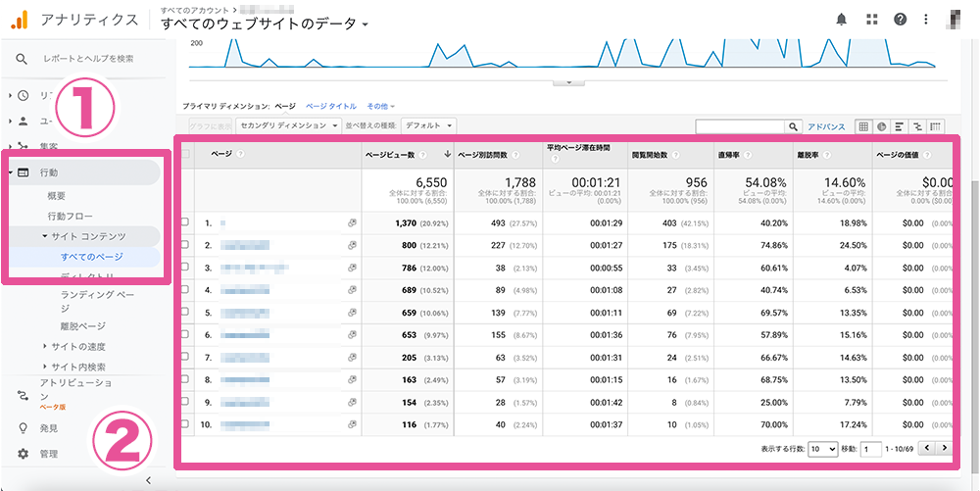Screen dimensions: 980x491
Task: Select すべてのページ in the sidebar
Action: (92, 257)
